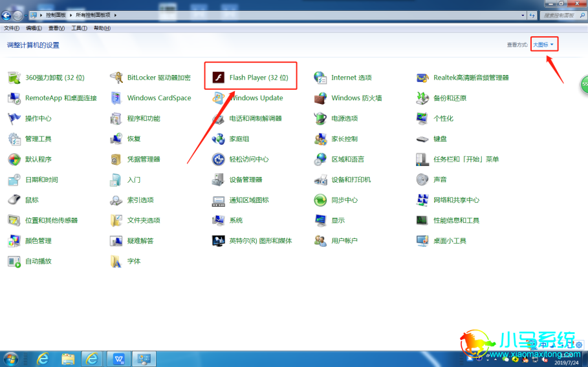Open 备份和还原 icon

click(x=422, y=98)
